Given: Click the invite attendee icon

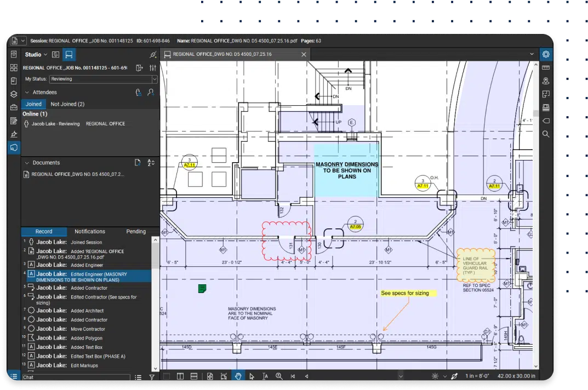Looking at the screenshot, I should 151,93.
